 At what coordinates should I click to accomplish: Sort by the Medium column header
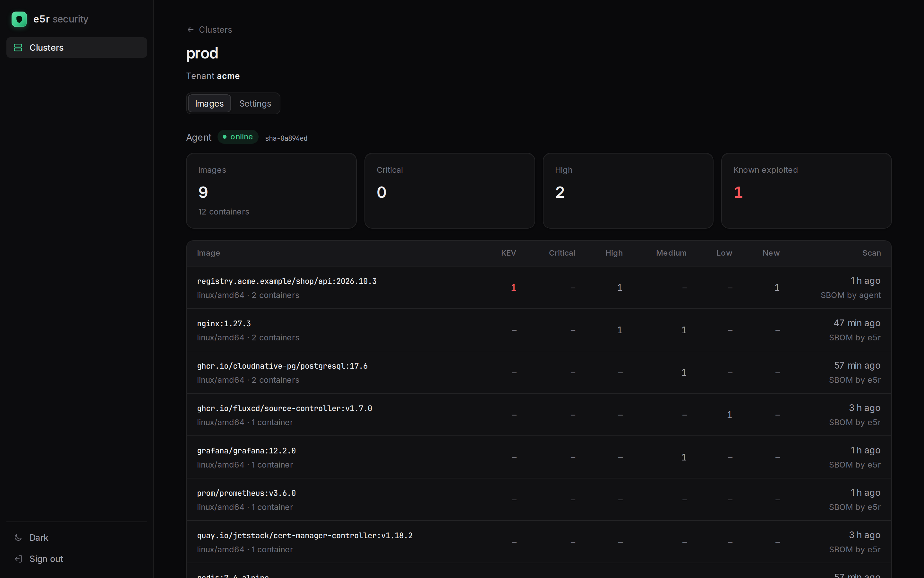tap(671, 253)
